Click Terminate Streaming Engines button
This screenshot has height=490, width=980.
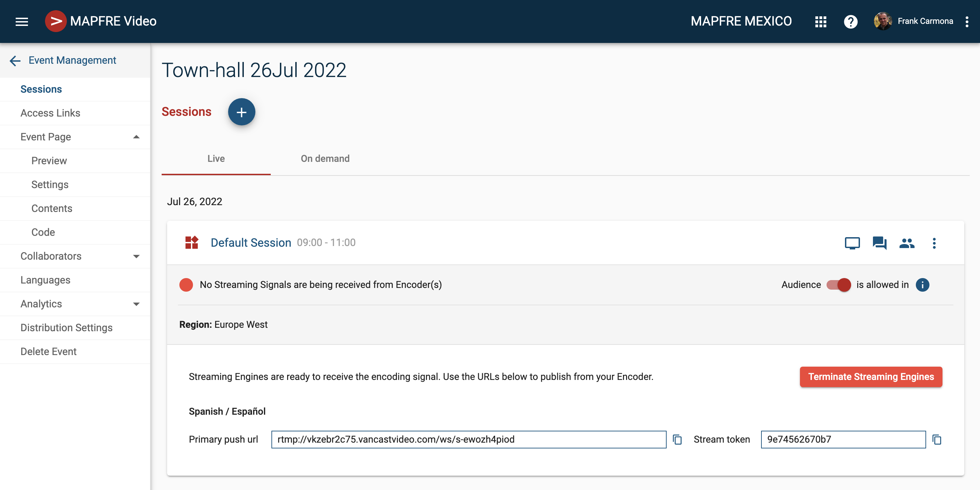(871, 377)
